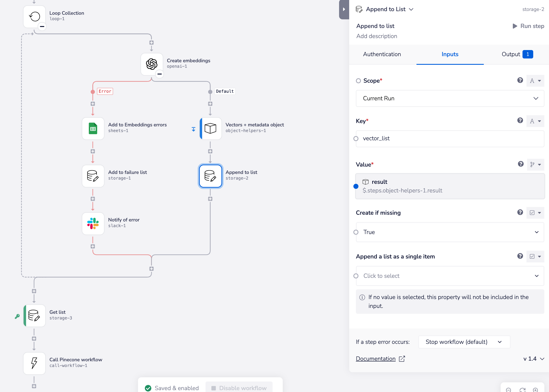This screenshot has height=392, width=549.
Task: Select the Create embeddings OpenAI node
Action: 152,64
